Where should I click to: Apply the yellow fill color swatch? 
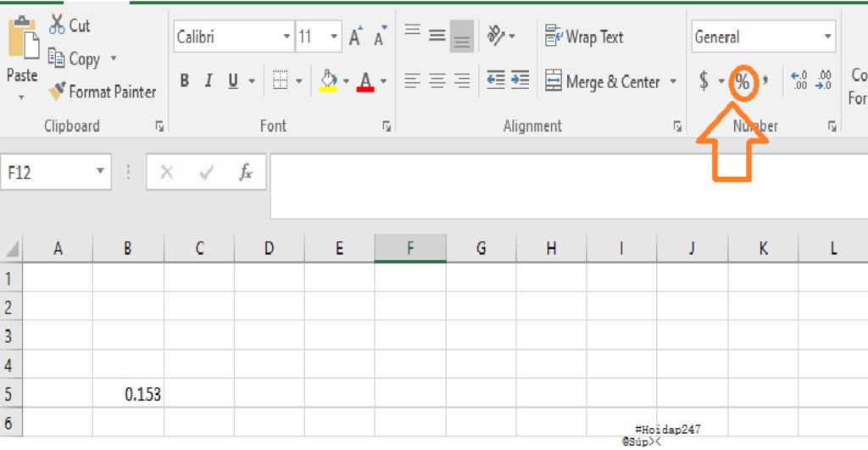click(328, 81)
